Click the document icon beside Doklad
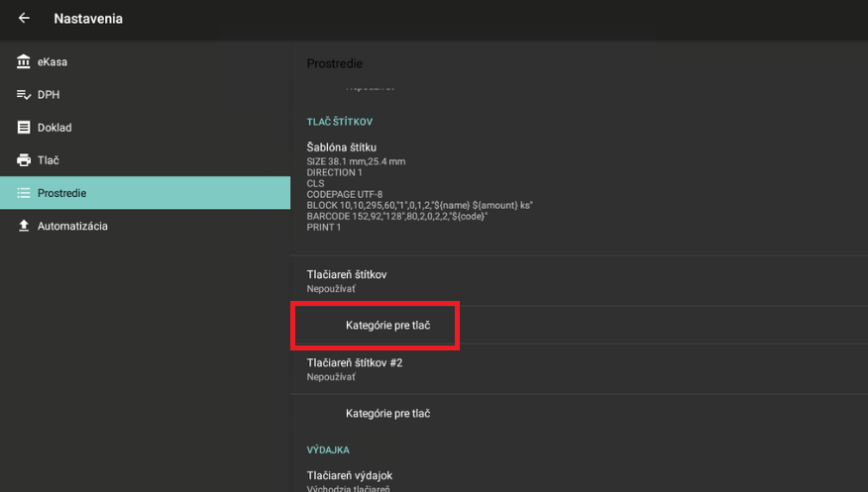 24,128
